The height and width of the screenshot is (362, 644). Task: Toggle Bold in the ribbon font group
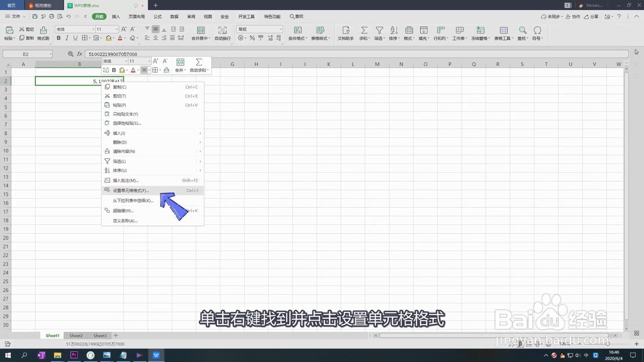pyautogui.click(x=59, y=38)
